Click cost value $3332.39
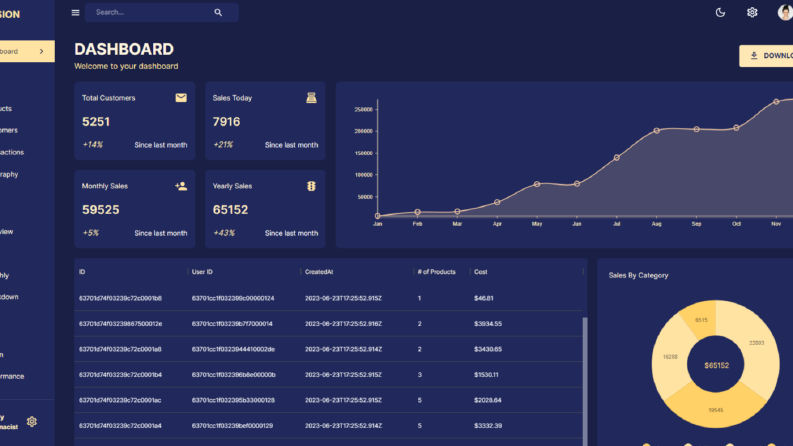The image size is (793, 446). [488, 426]
